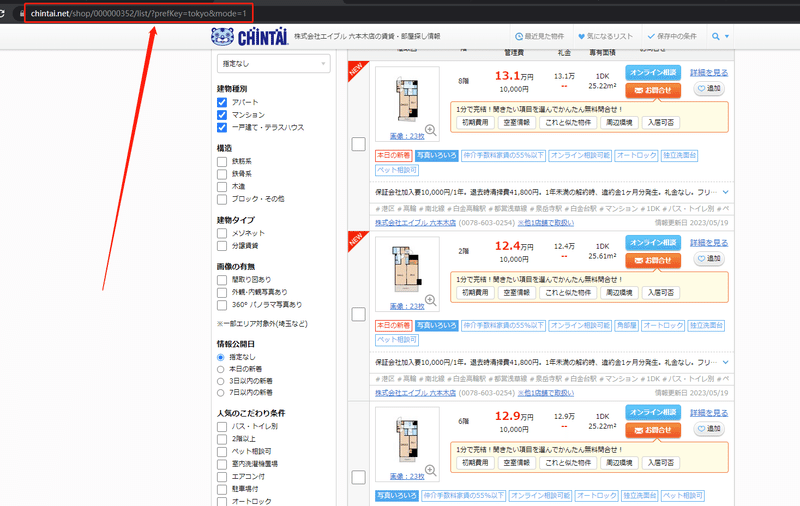This screenshot has height=506, width=800.
Task: Open the search magnifier icon in header
Action: click(716, 36)
